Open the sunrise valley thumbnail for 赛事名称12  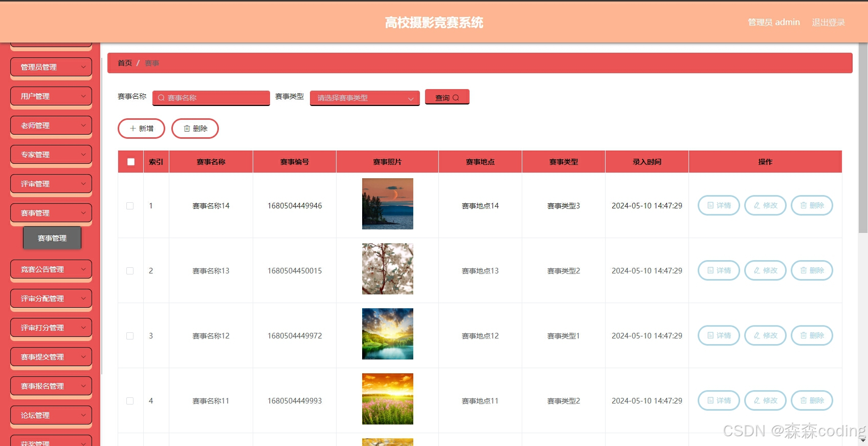(x=387, y=334)
